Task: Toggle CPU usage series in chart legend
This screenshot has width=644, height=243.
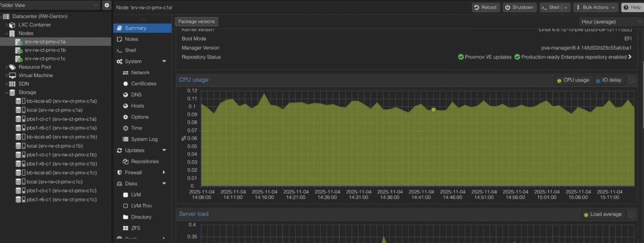Action: (573, 80)
